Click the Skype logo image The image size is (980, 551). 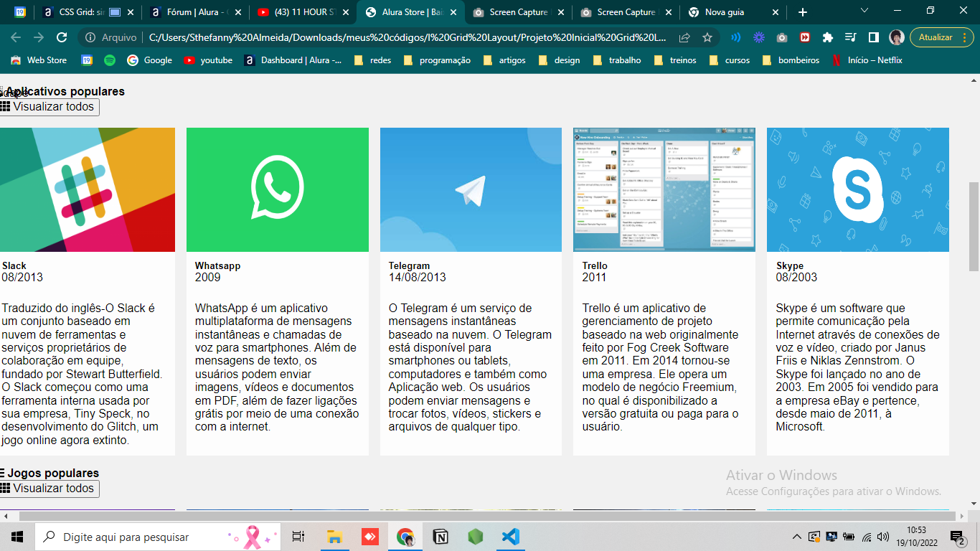[x=858, y=190]
